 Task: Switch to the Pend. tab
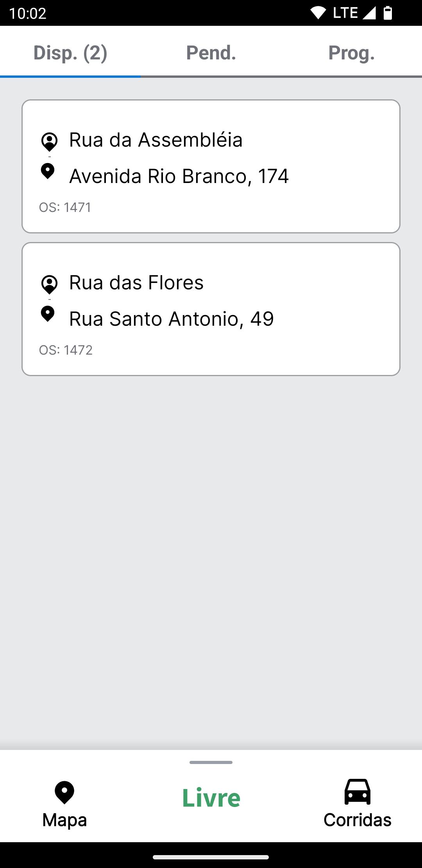point(211,53)
